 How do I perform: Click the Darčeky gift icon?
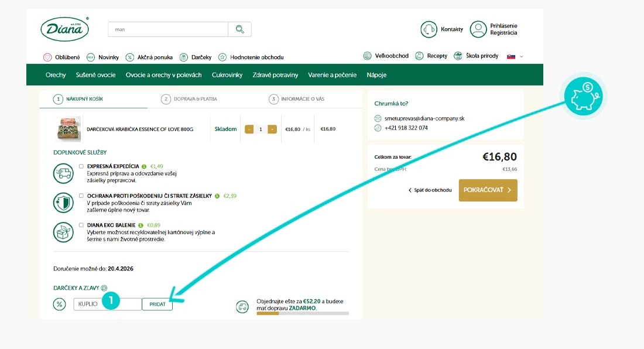(x=184, y=57)
